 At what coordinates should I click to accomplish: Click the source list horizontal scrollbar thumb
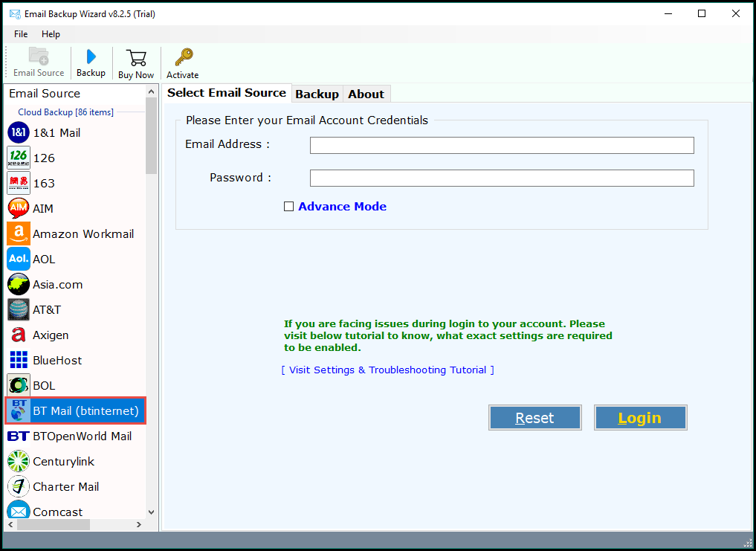[53, 524]
